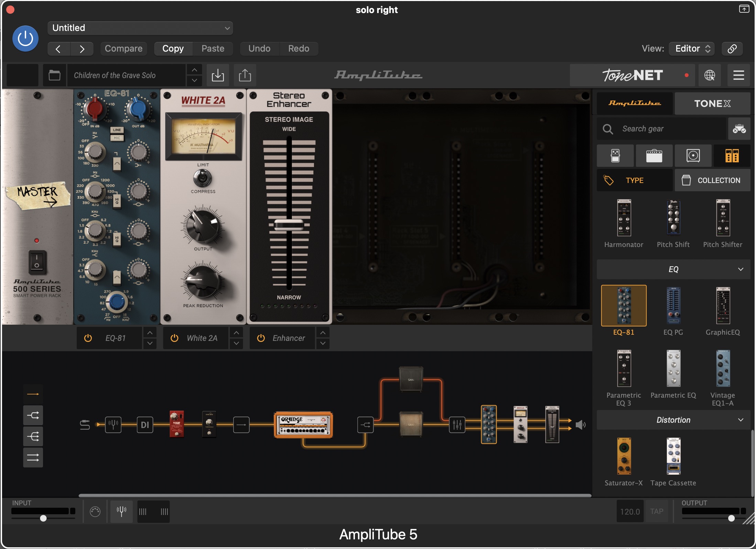
Task: Click the Orange amp head in signal chain
Action: (x=303, y=424)
